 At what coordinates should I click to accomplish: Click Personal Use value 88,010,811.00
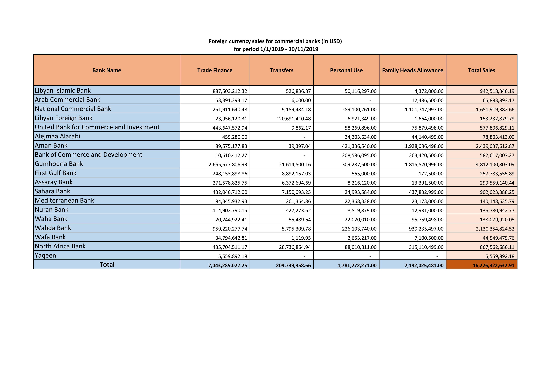point(361,247)
